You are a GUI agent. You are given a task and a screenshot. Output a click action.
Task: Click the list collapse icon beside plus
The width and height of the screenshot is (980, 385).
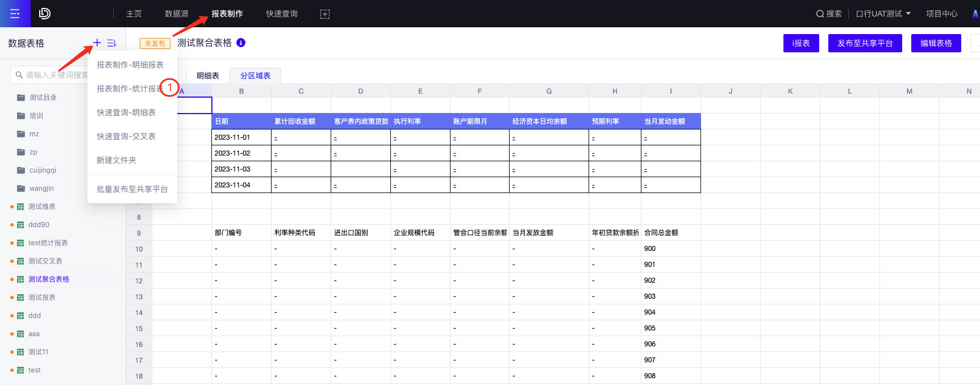point(111,43)
